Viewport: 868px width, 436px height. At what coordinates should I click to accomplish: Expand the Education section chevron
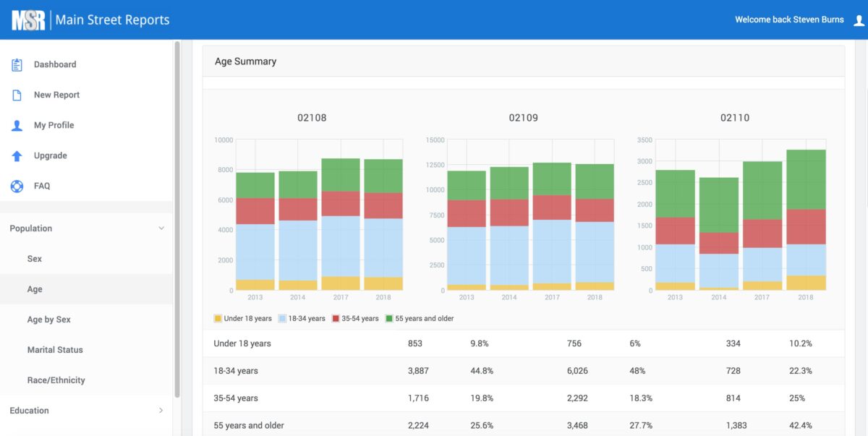(x=161, y=411)
